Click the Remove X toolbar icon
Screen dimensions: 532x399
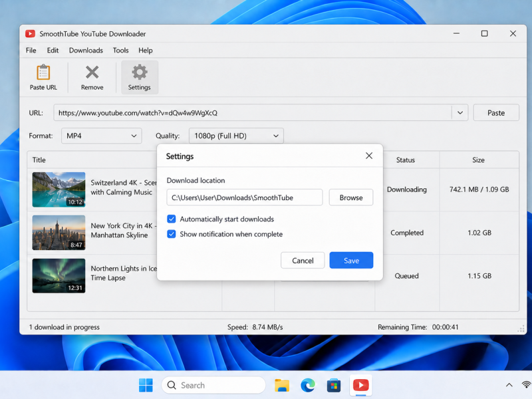click(92, 72)
